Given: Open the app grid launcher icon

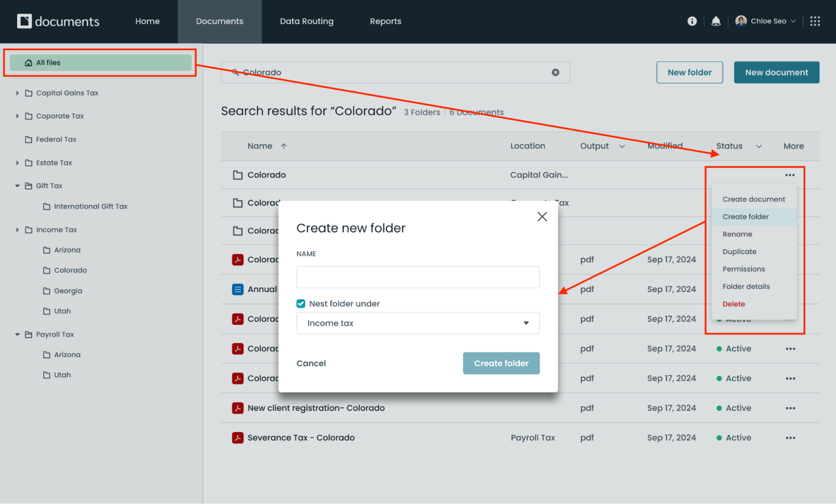Looking at the screenshot, I should [815, 21].
